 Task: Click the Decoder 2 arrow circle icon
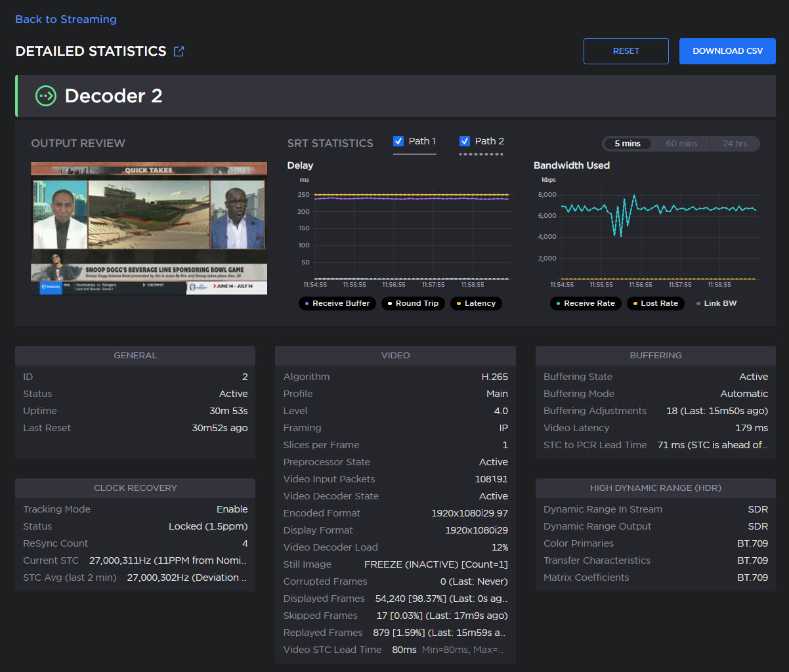coord(46,96)
